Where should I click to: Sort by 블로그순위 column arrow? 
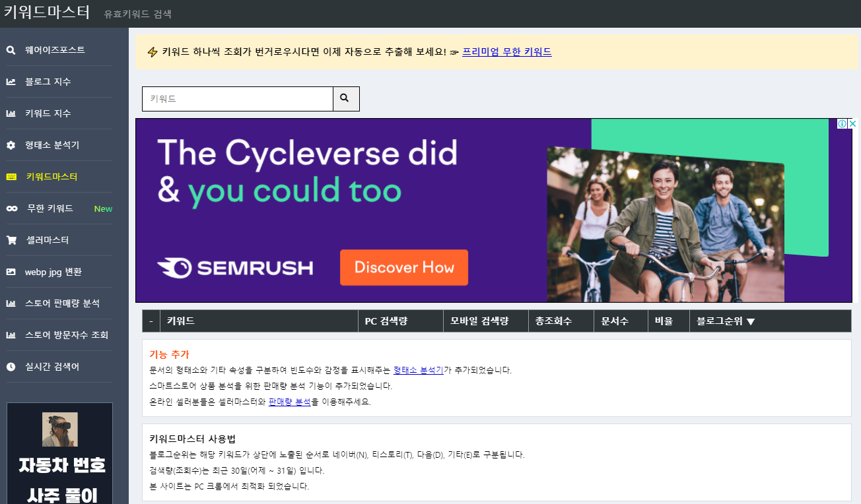coord(751,322)
